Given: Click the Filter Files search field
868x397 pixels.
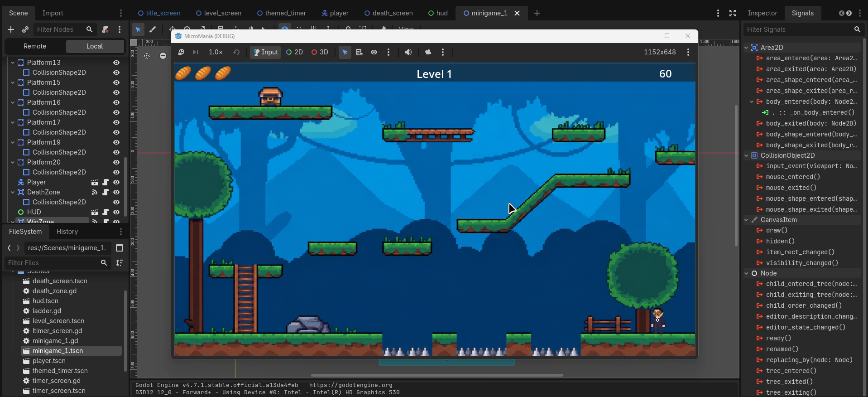Looking at the screenshot, I should point(58,263).
